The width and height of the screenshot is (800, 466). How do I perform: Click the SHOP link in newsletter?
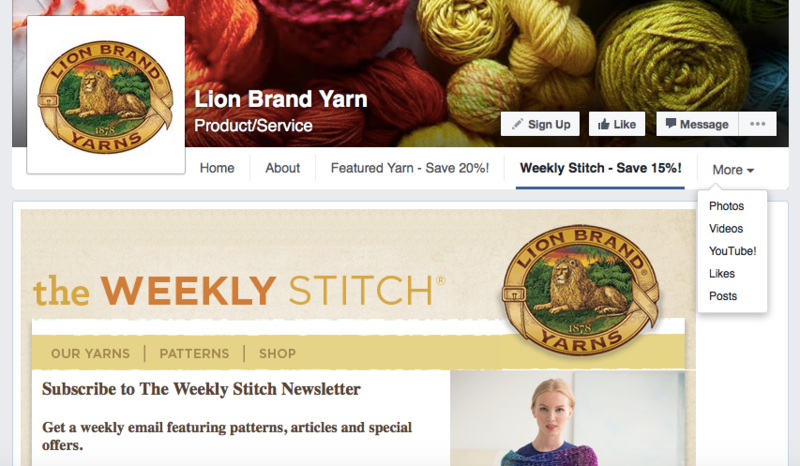coord(277,353)
